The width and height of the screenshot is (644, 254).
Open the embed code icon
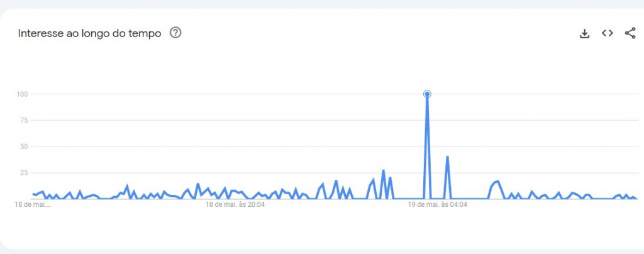[x=607, y=33]
